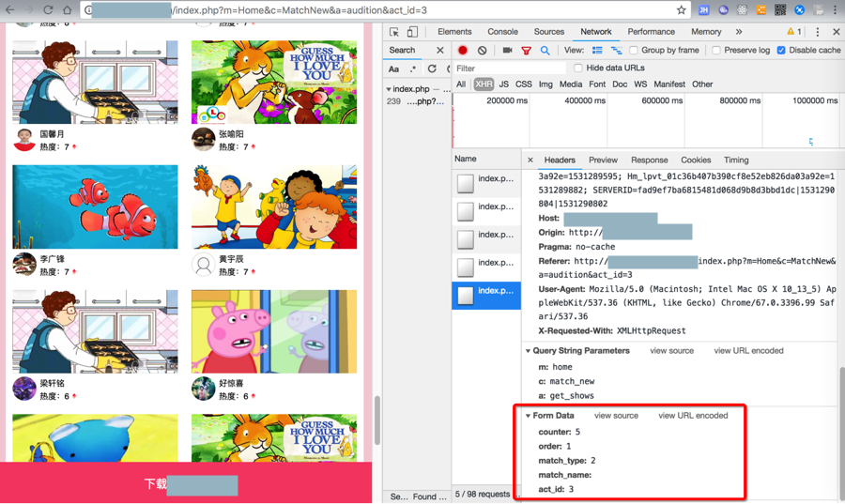Toggle regex option in search panel
The width and height of the screenshot is (845, 504).
click(x=413, y=69)
